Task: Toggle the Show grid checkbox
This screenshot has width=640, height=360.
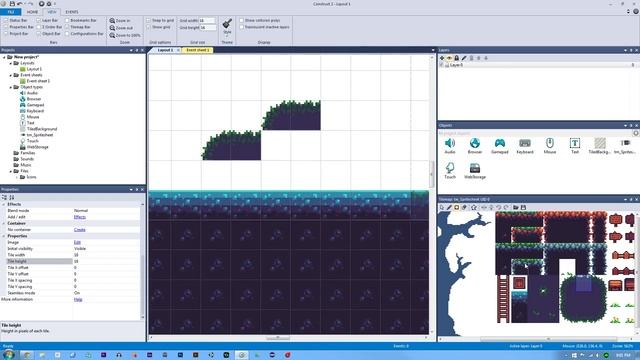Action: tap(149, 27)
